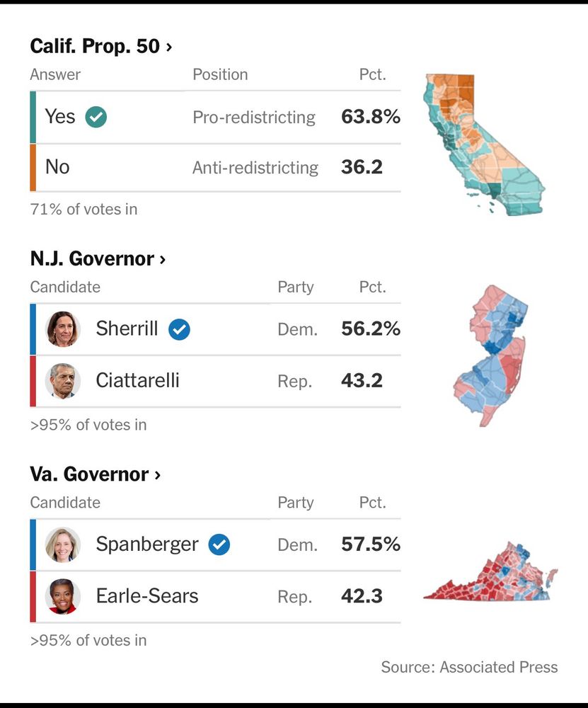Open the New Jersey results map

click(491, 354)
